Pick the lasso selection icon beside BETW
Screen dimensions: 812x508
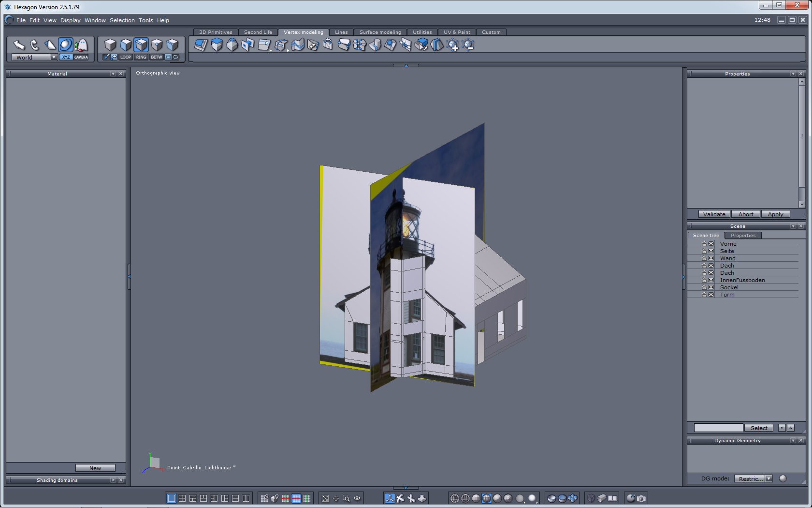[175, 57]
